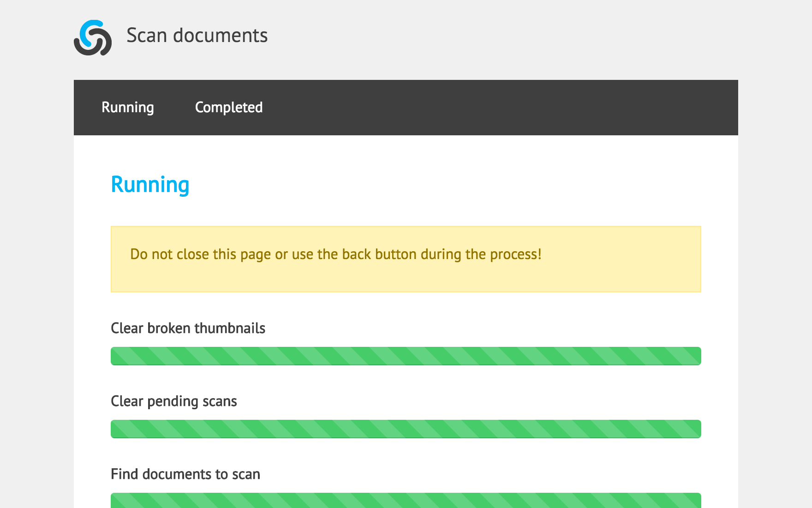
Task: Click the word "documents" in the page title
Action: pyautogui.click(x=220, y=36)
